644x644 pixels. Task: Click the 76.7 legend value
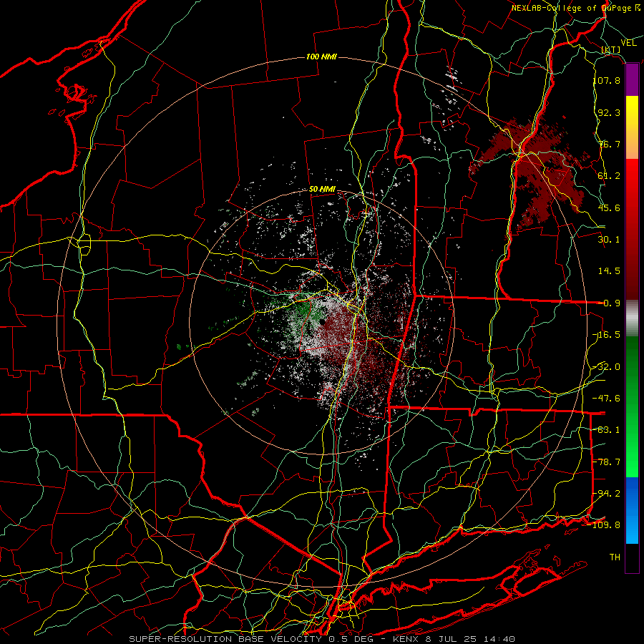coord(609,144)
